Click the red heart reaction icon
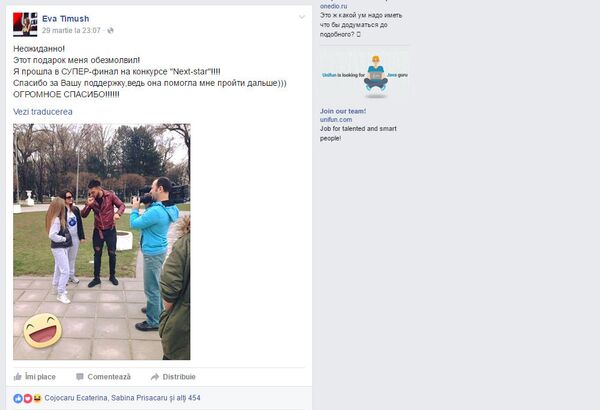This screenshot has height=410, width=600. click(28, 399)
